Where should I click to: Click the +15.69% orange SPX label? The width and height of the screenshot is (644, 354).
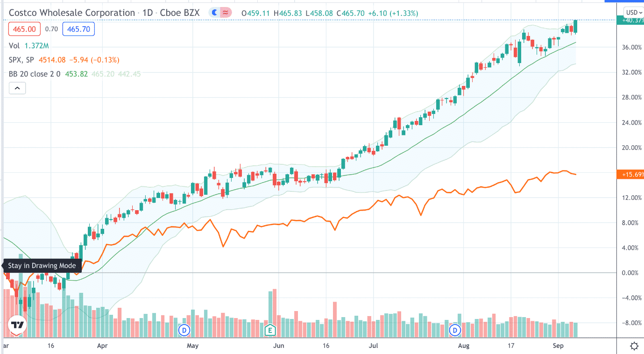630,175
